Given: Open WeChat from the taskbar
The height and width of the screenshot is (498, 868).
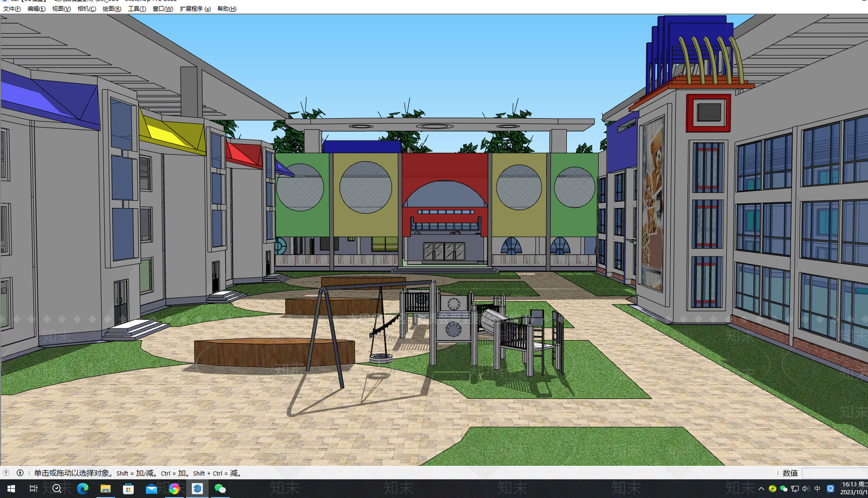Looking at the screenshot, I should pyautogui.click(x=220, y=489).
